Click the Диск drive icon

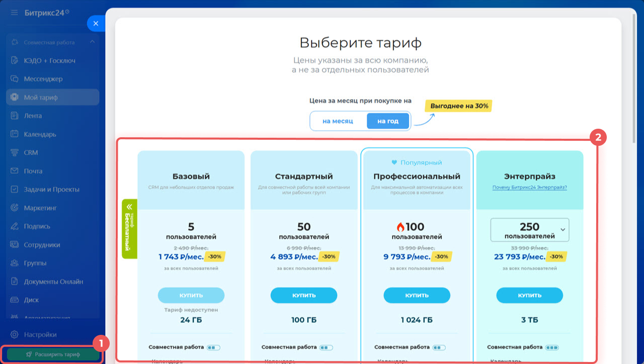[15, 300]
